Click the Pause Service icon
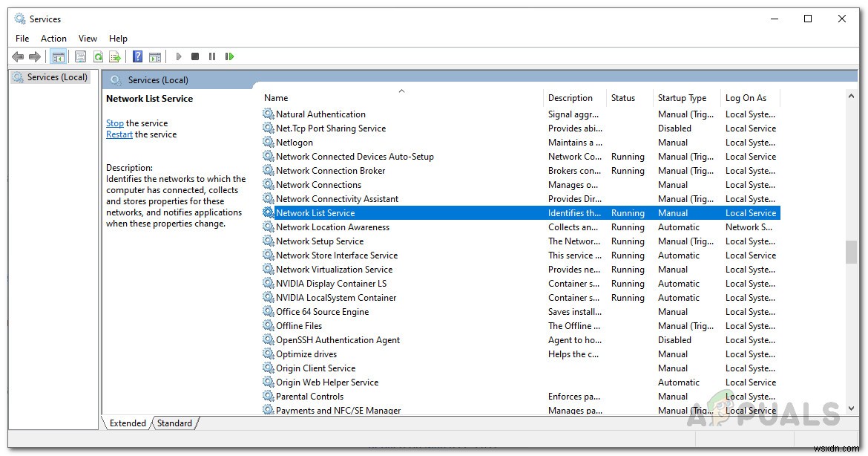868x456 pixels. (212, 56)
